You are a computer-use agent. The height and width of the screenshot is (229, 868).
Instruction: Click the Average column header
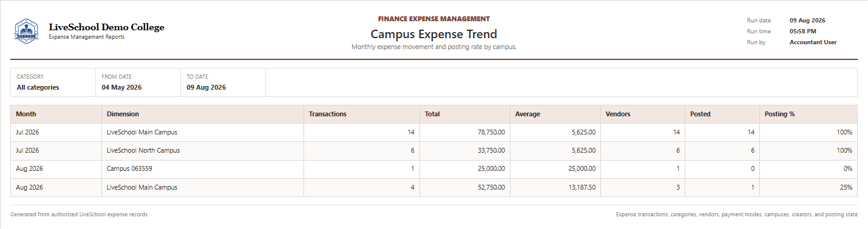click(x=555, y=114)
